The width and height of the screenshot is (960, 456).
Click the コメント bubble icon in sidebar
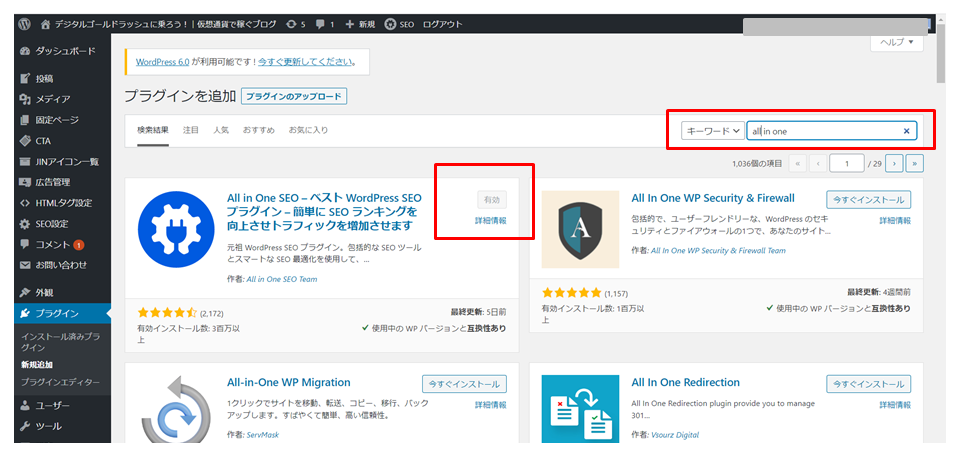tap(24, 244)
